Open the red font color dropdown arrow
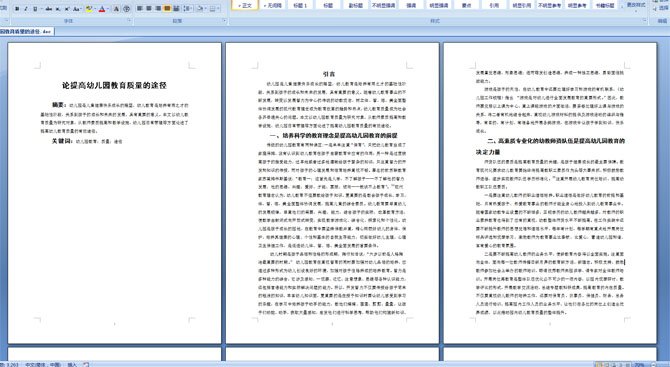Viewport: 670px width, 367px height. pos(108,9)
